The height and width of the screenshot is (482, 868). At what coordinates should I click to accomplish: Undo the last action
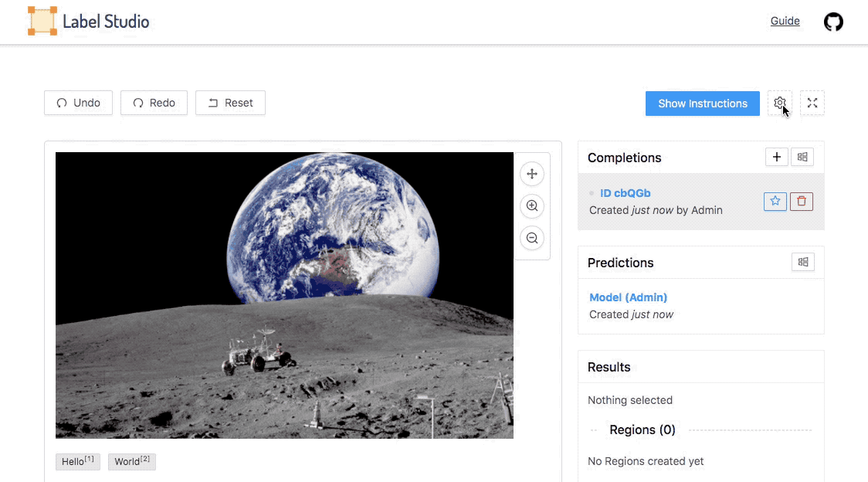pyautogui.click(x=78, y=103)
